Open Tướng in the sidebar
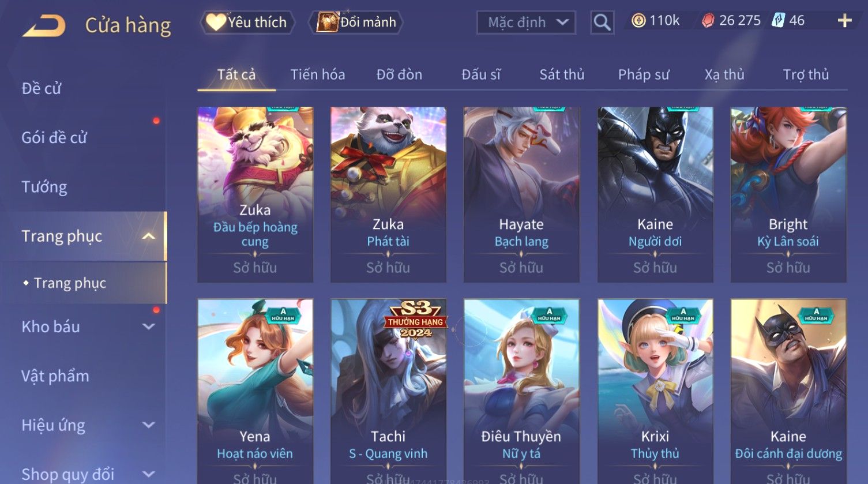 (44, 187)
